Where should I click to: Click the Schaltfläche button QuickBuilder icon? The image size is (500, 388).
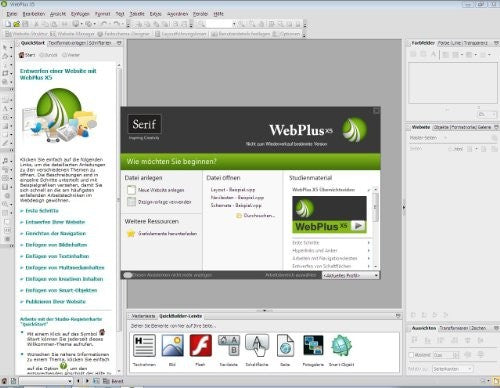coord(257,346)
